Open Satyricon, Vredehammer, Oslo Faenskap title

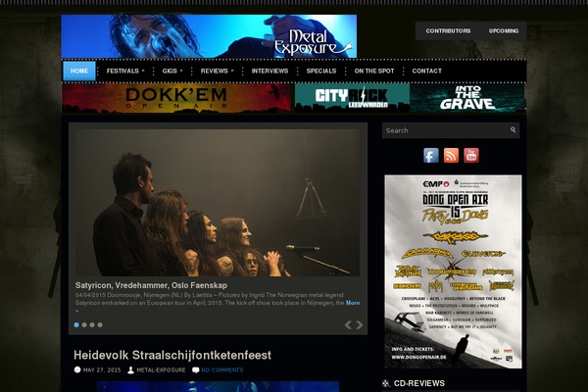tap(151, 285)
